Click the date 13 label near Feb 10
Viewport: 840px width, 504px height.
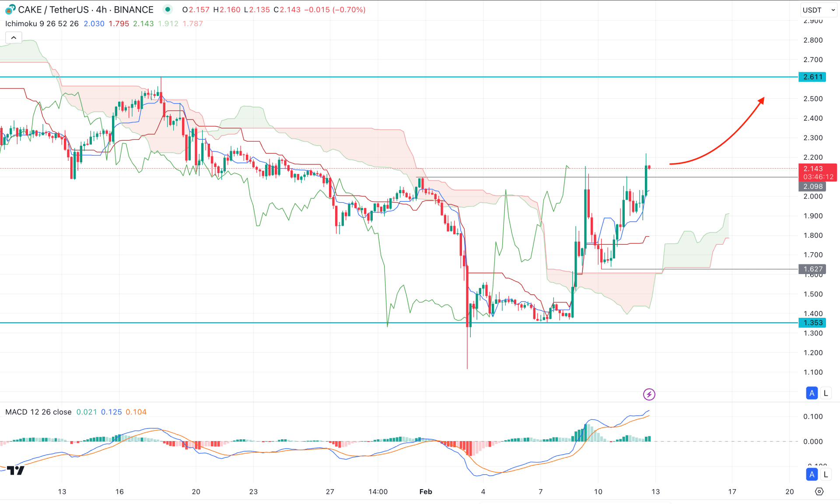pos(655,492)
